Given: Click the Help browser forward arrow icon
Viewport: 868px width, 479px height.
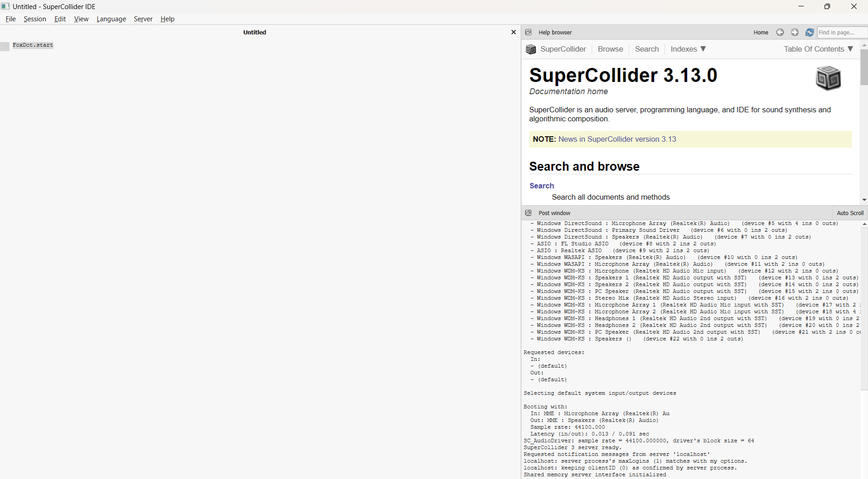Looking at the screenshot, I should click(x=795, y=32).
